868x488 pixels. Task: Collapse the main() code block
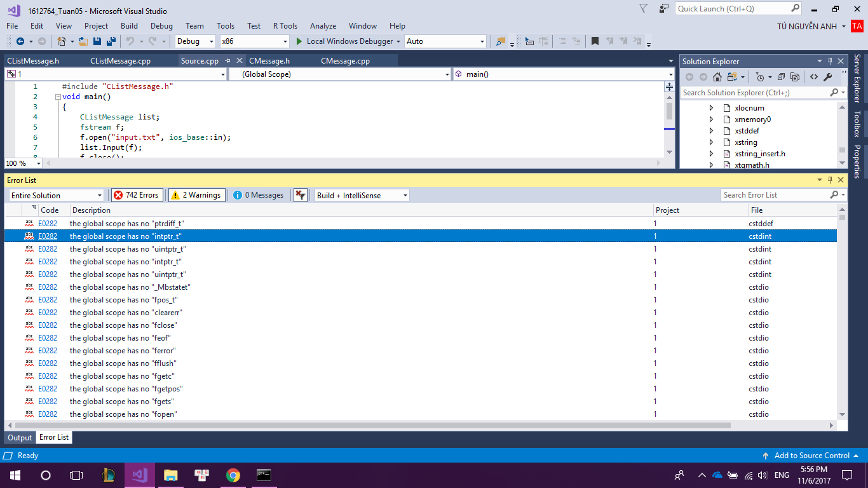tap(58, 97)
